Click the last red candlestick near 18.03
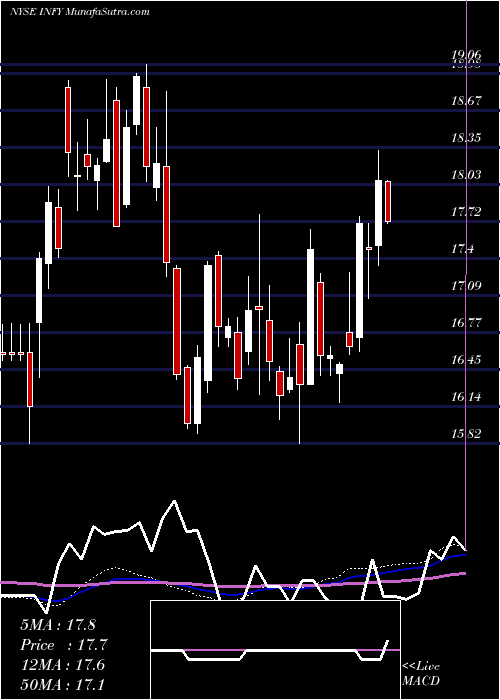Viewport: 500px width, 700px height. pos(388,201)
